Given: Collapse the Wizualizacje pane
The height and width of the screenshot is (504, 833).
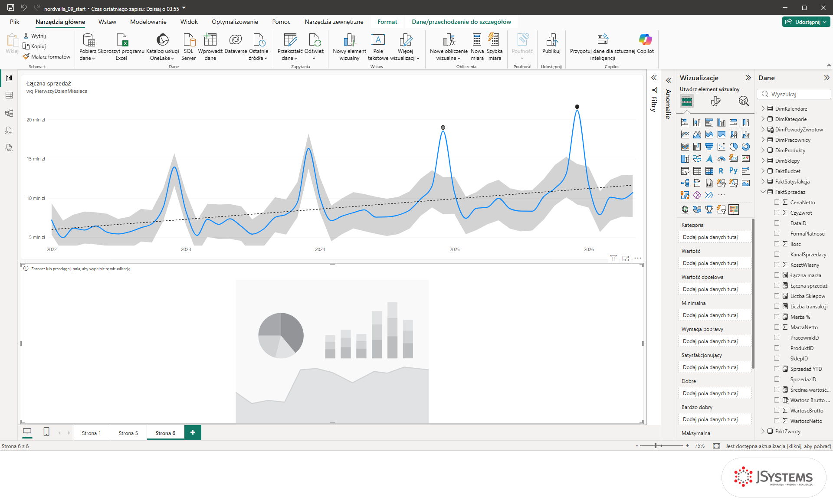Looking at the screenshot, I should tap(748, 78).
